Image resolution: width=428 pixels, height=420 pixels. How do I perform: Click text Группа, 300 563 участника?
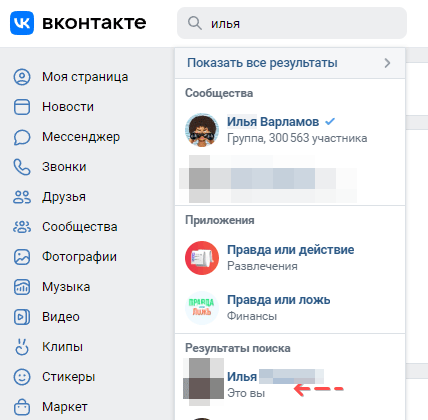[297, 138]
